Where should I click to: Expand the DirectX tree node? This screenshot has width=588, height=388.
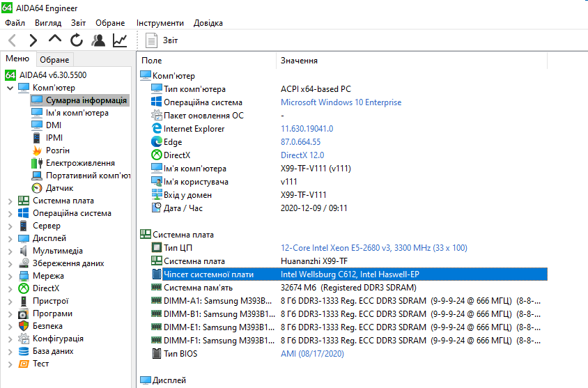click(x=10, y=289)
